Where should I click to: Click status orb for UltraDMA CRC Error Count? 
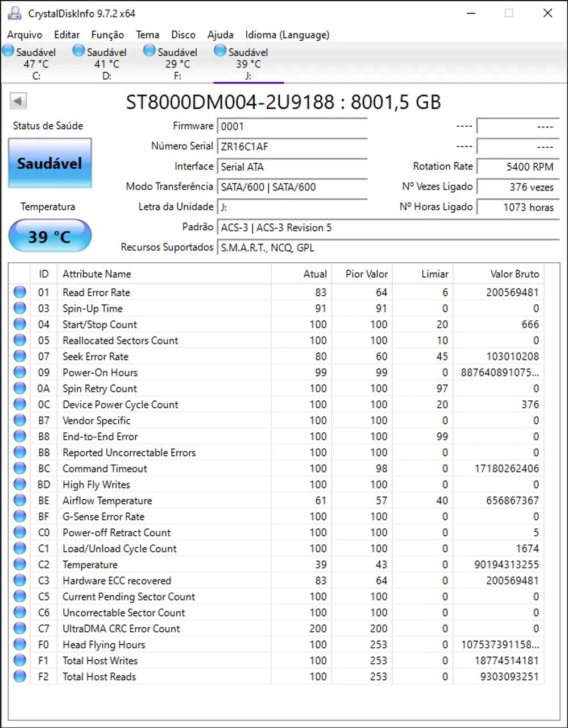[20, 628]
